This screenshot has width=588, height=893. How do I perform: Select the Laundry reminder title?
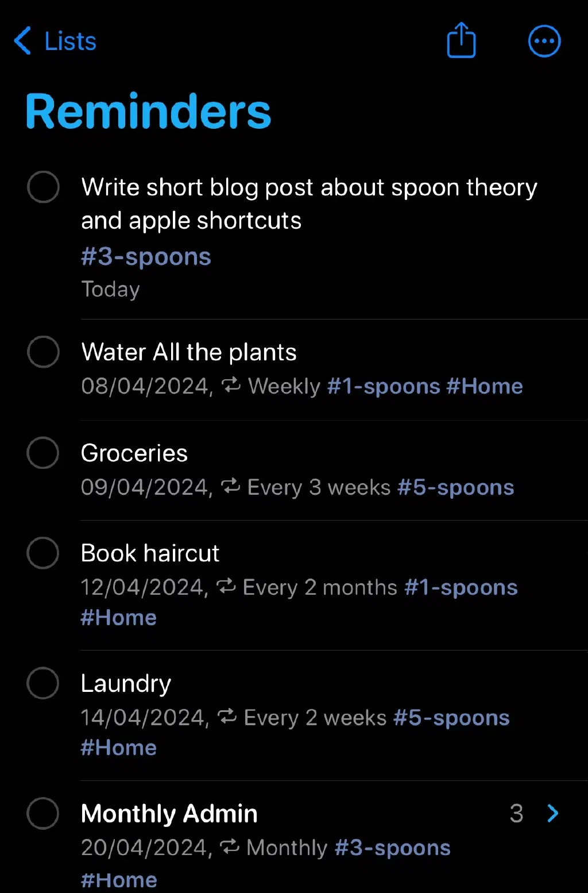pos(126,683)
